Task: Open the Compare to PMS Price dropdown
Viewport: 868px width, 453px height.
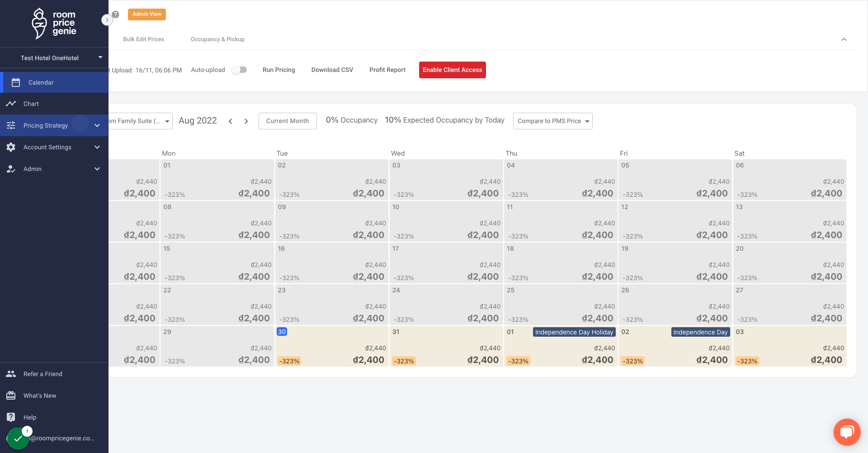Action: pos(552,121)
